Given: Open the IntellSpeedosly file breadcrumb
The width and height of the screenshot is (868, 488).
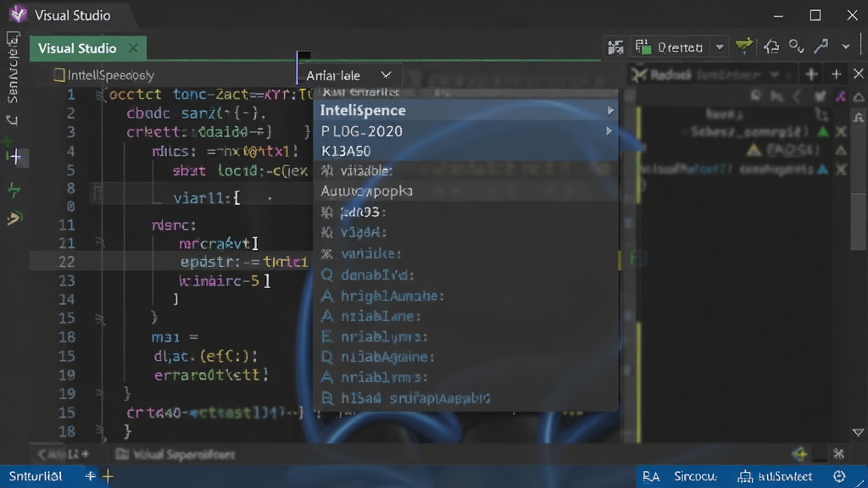Looking at the screenshot, I should tap(104, 75).
